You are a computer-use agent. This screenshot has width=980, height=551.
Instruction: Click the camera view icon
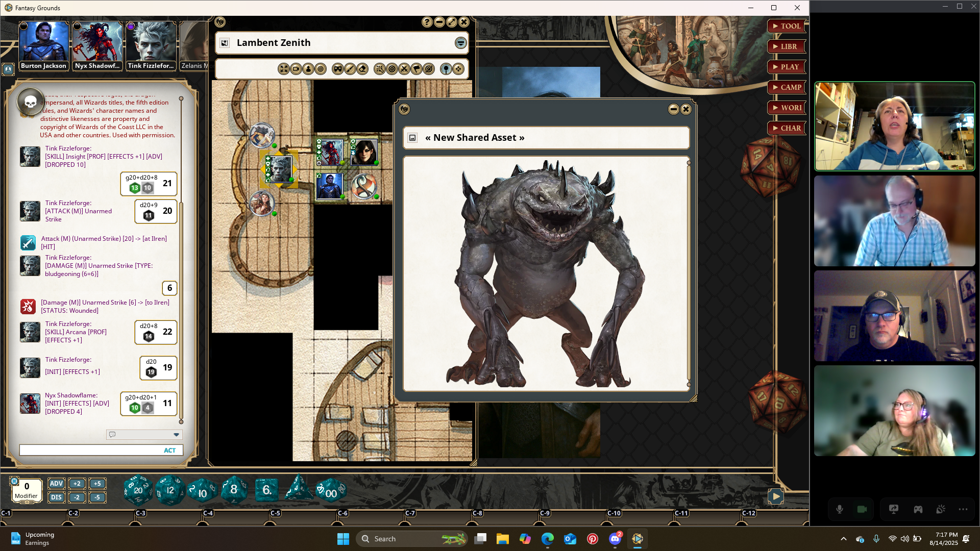tap(296, 69)
